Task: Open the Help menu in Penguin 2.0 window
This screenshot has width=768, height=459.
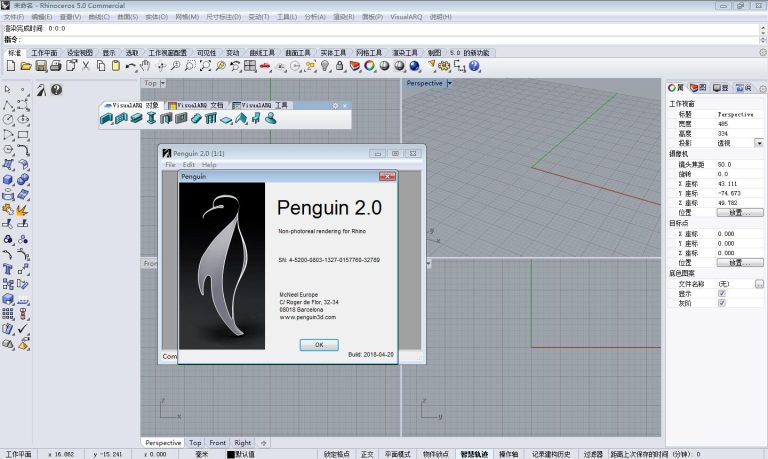Action: [209, 165]
